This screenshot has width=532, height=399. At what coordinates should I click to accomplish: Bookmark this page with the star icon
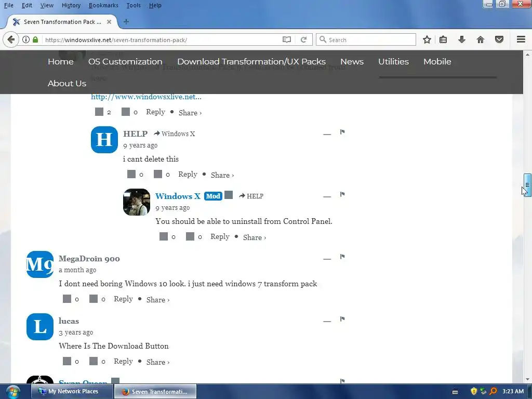(427, 39)
